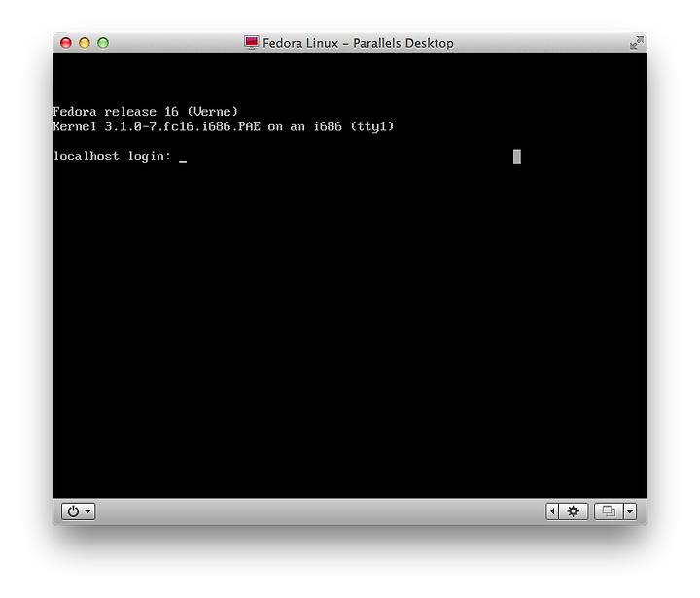The width and height of the screenshot is (700, 598).
Task: Click the Coherence view mode icon
Action: point(609,511)
